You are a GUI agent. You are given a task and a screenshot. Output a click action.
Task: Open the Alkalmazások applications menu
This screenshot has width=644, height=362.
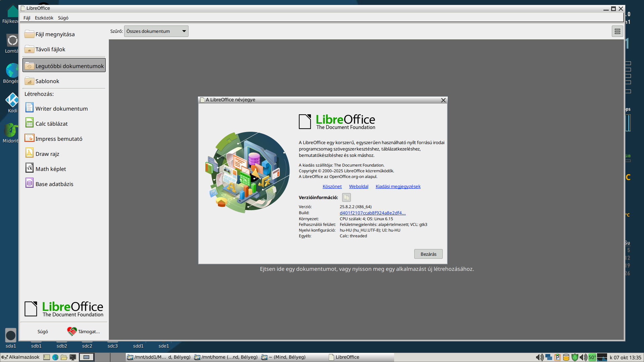(x=20, y=357)
